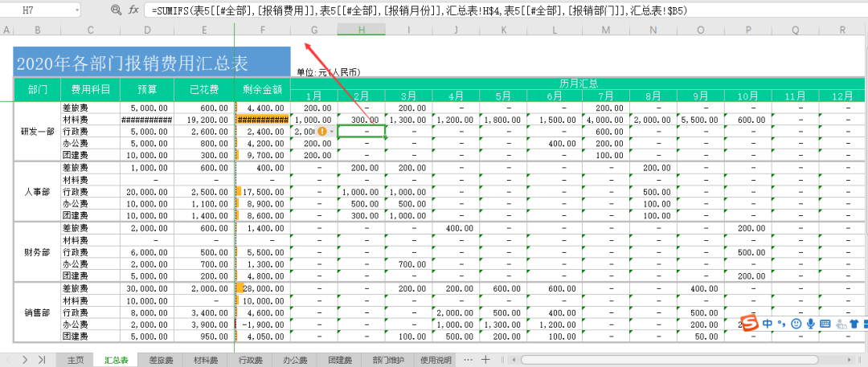Open the 差旅费 sheet tab

point(161,360)
